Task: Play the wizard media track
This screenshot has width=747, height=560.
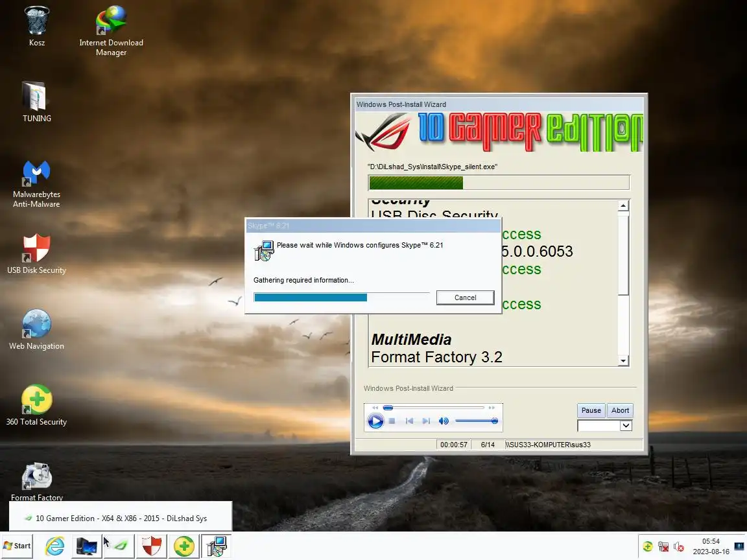Action: [375, 421]
